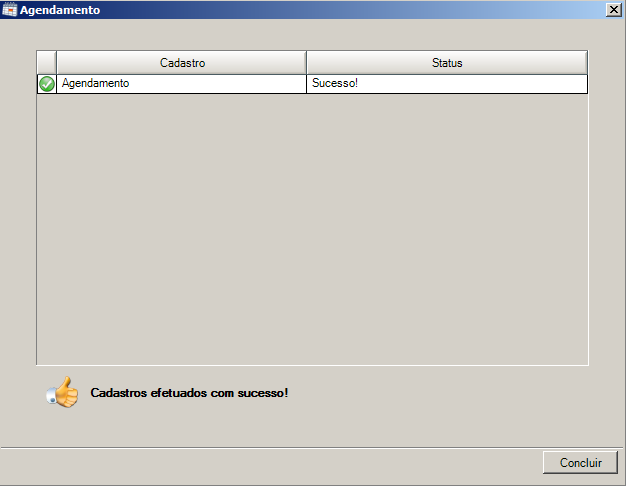
Task: Close the Agendamento dialog window
Action: point(614,10)
